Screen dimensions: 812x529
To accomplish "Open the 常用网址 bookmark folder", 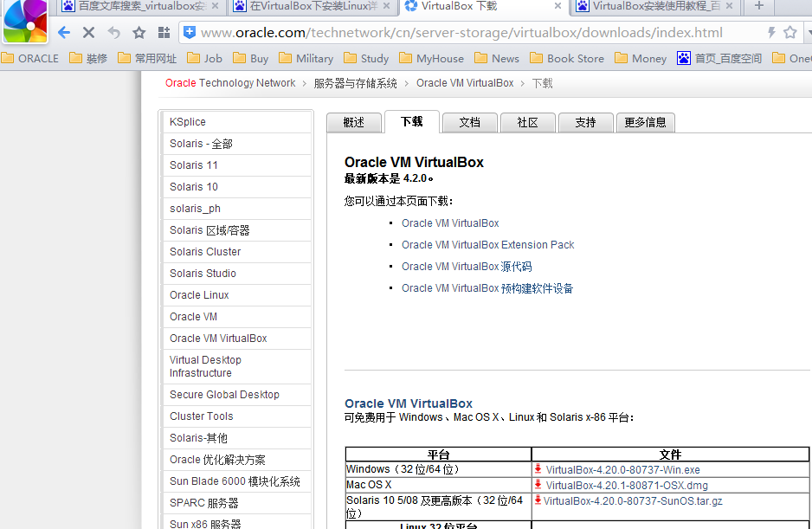I will pyautogui.click(x=147, y=58).
